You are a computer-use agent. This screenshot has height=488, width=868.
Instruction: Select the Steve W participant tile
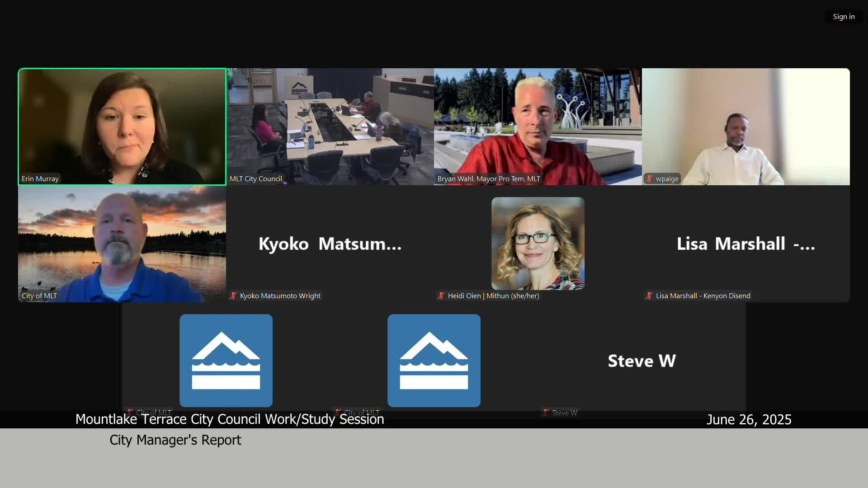[642, 361]
